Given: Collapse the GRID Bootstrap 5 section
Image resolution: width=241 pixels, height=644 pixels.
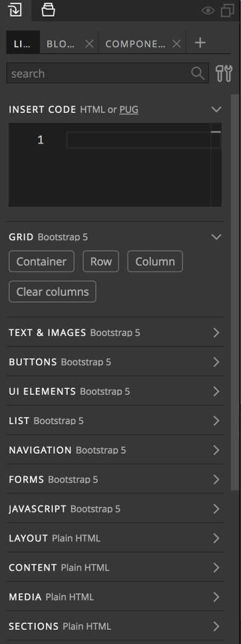Looking at the screenshot, I should [216, 237].
